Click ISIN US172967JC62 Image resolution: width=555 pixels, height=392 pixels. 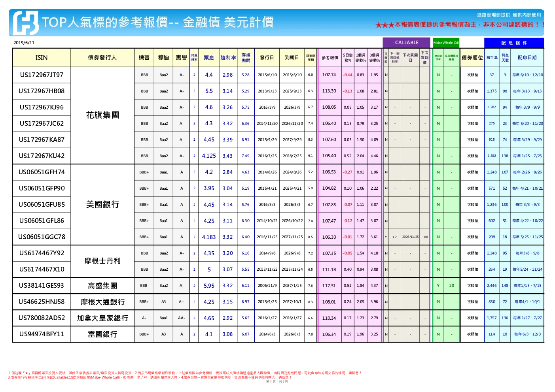[x=42, y=123]
